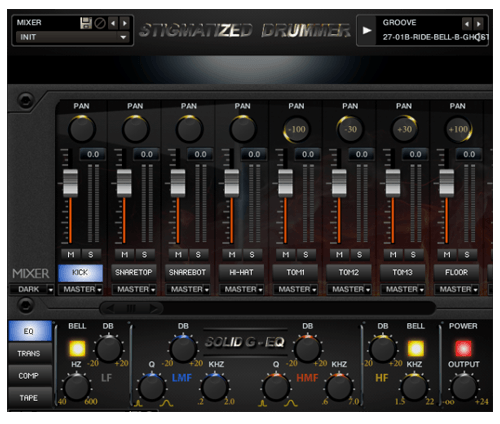
Task: Adjust the EQ OUTPUT level knob
Action: [464, 387]
